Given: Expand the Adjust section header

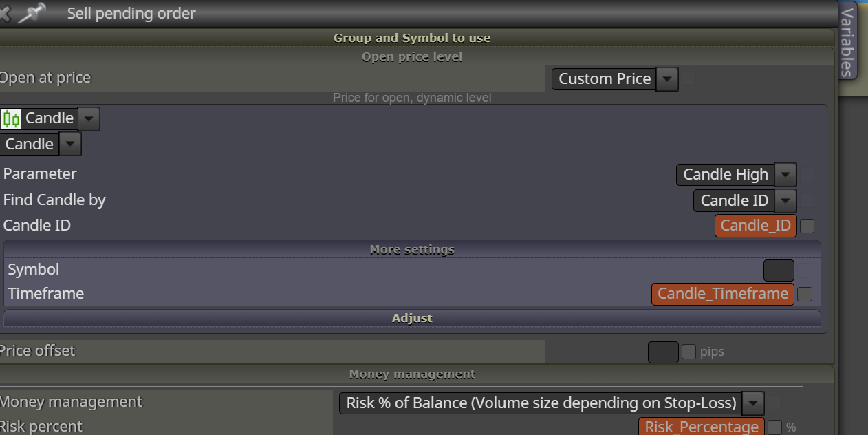Looking at the screenshot, I should click(412, 318).
